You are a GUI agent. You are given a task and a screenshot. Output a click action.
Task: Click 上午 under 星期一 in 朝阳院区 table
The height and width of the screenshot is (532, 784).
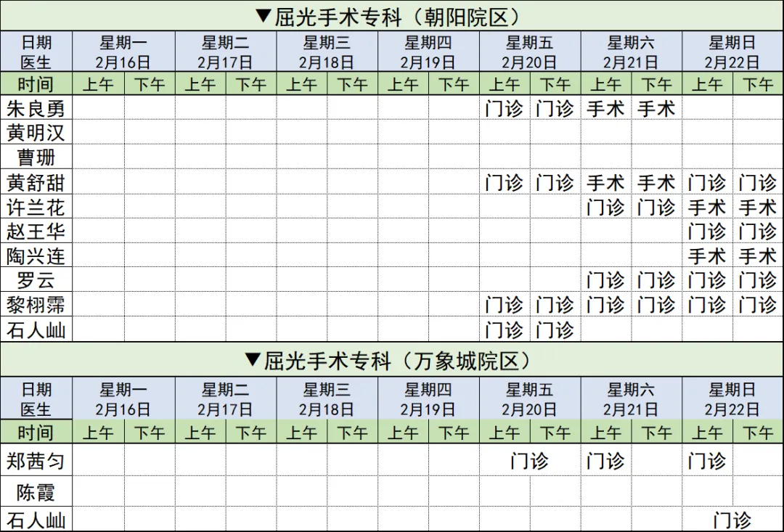point(98,84)
